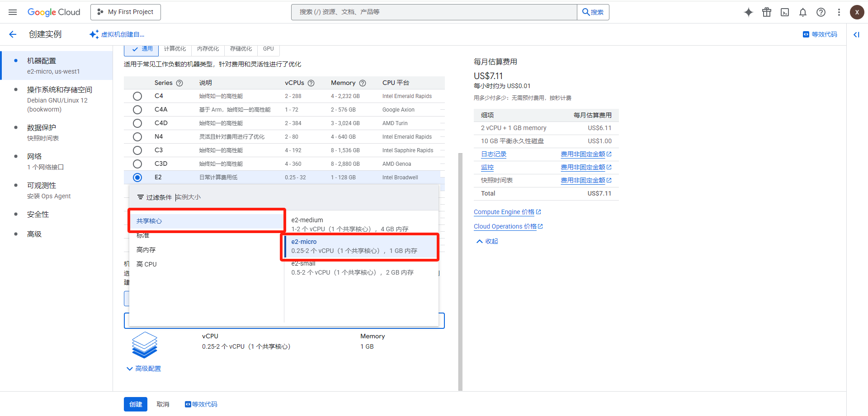
Task: Click the Google Cloud logo
Action: 54,12
